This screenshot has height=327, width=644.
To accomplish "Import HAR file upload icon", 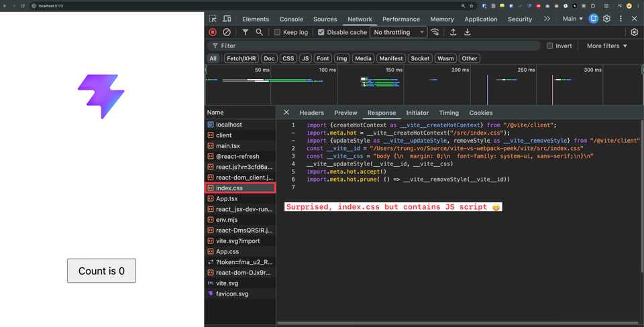I will pos(453,32).
